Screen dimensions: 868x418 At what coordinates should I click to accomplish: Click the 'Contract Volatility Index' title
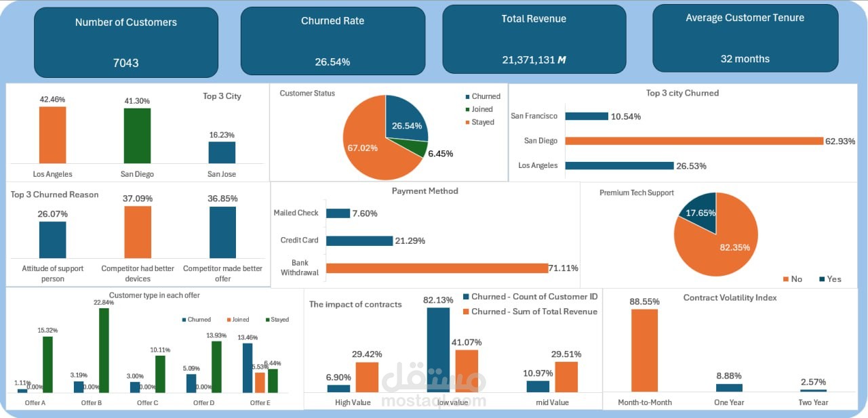pyautogui.click(x=730, y=297)
